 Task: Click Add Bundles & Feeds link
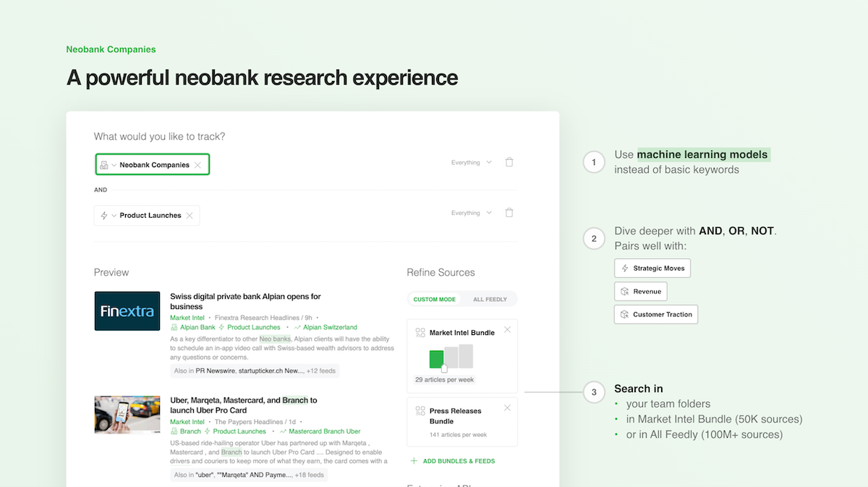[x=459, y=461]
